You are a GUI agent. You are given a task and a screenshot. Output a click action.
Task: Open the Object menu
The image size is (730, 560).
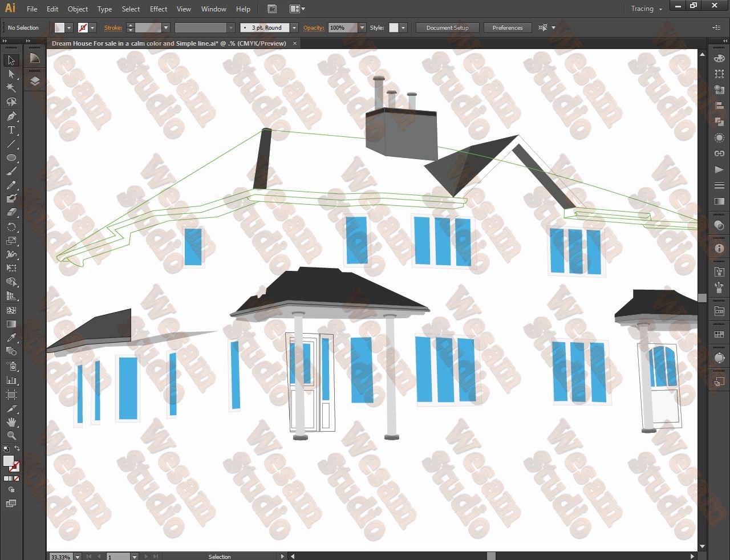[x=78, y=9]
